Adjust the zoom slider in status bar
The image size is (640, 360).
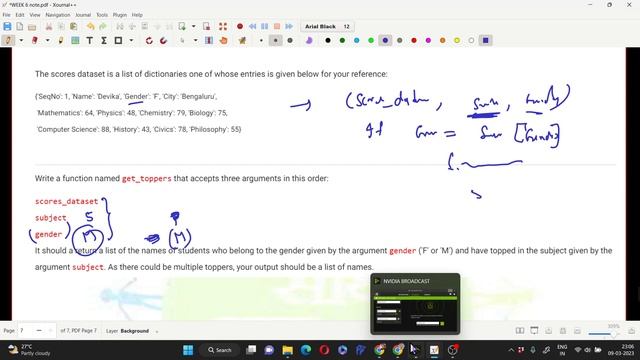[603, 334]
